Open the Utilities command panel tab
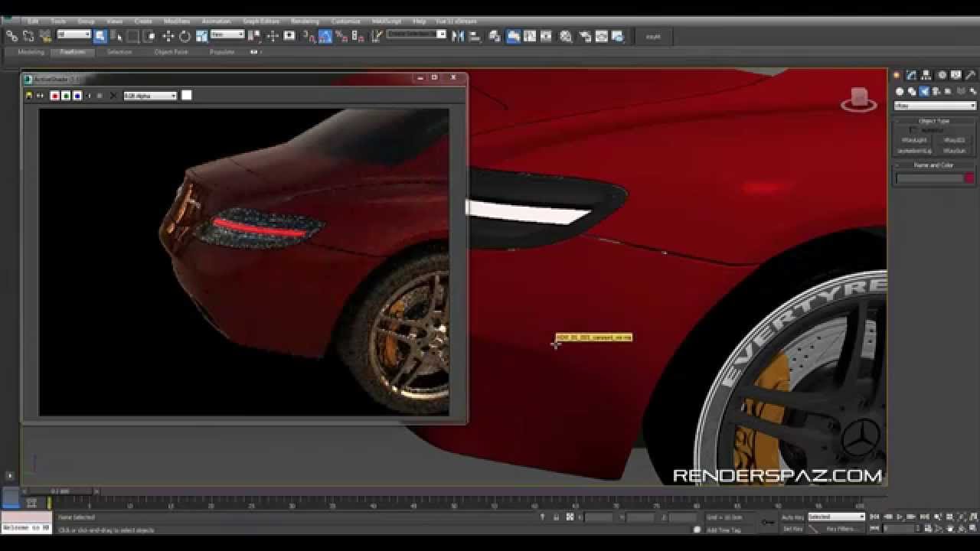Screen dimensions: 980x551 pos(972,75)
